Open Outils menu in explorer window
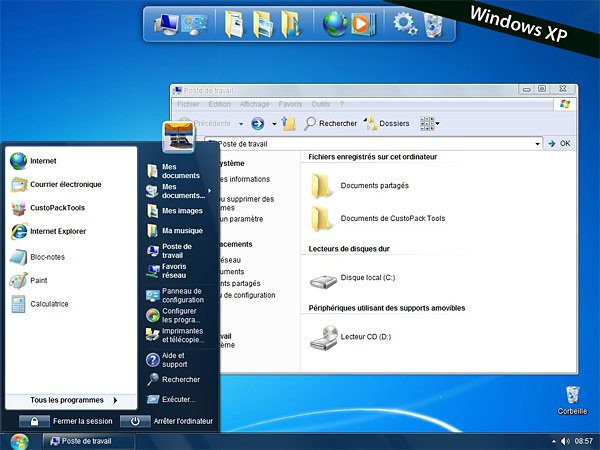 [x=321, y=104]
